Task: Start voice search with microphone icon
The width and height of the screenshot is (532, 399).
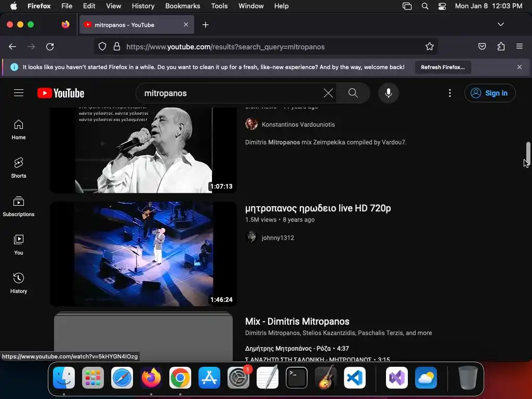Action: click(389, 93)
